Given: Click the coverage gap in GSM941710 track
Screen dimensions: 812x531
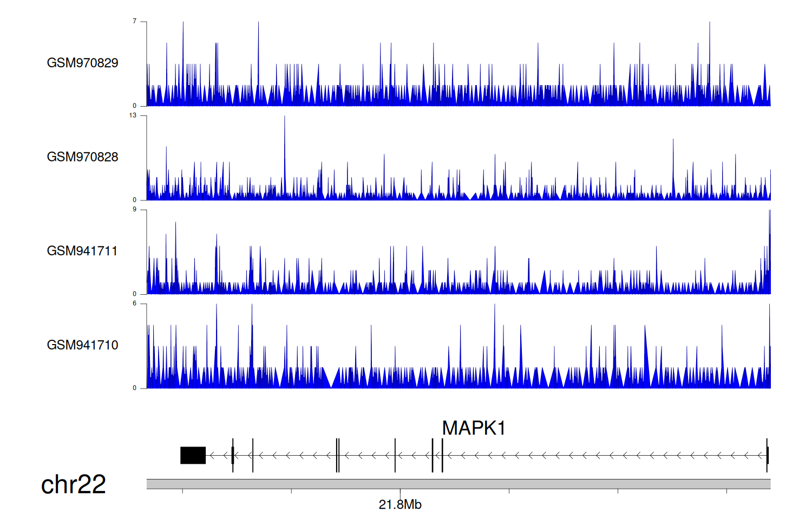Looking at the screenshot, I should [x=331, y=380].
